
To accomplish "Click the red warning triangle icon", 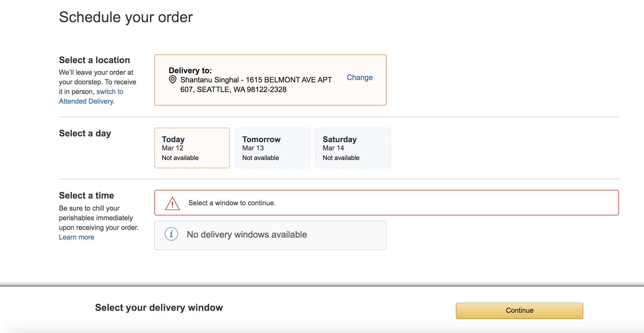I will click(172, 203).
